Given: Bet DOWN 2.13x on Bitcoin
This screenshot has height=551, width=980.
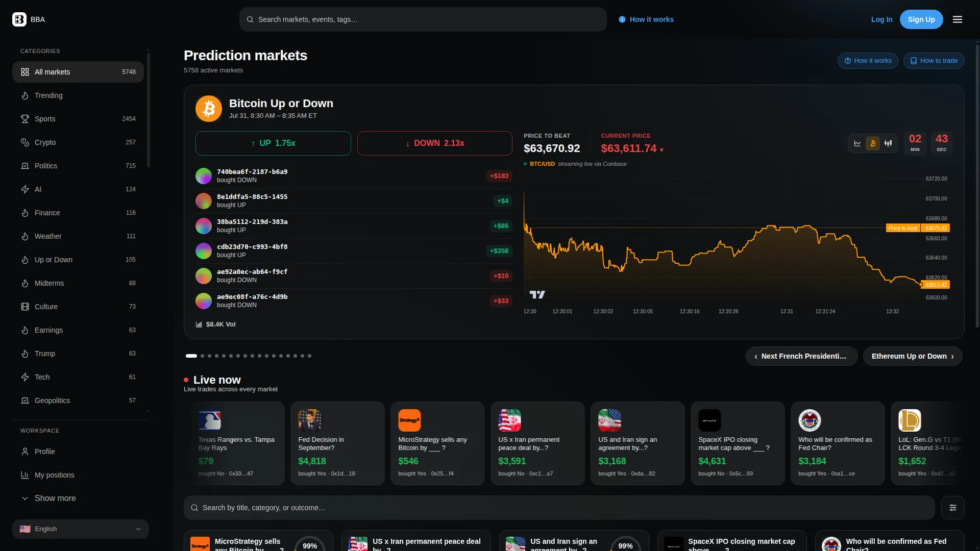Looking at the screenshot, I should tap(435, 143).
